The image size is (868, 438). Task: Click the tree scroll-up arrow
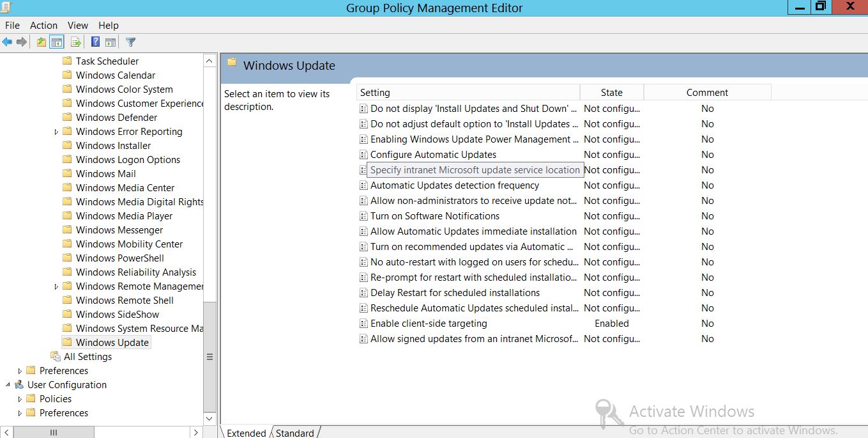coord(209,61)
